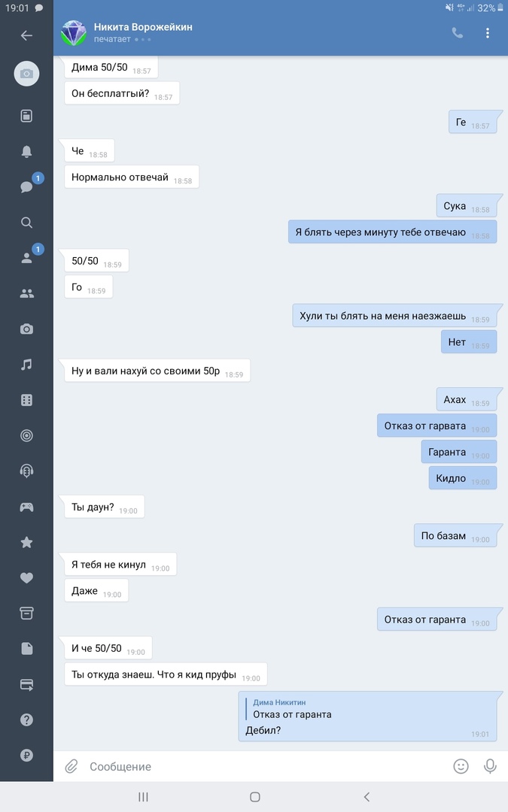
Task: Open the music note section
Action: pos(26,365)
